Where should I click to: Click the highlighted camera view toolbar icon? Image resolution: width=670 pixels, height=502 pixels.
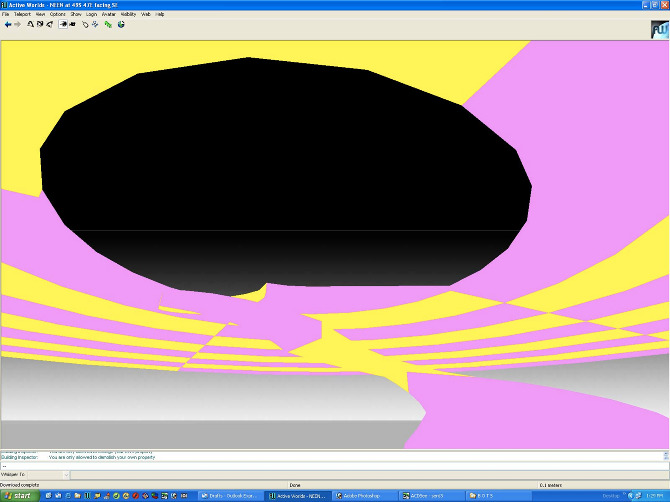(63, 24)
